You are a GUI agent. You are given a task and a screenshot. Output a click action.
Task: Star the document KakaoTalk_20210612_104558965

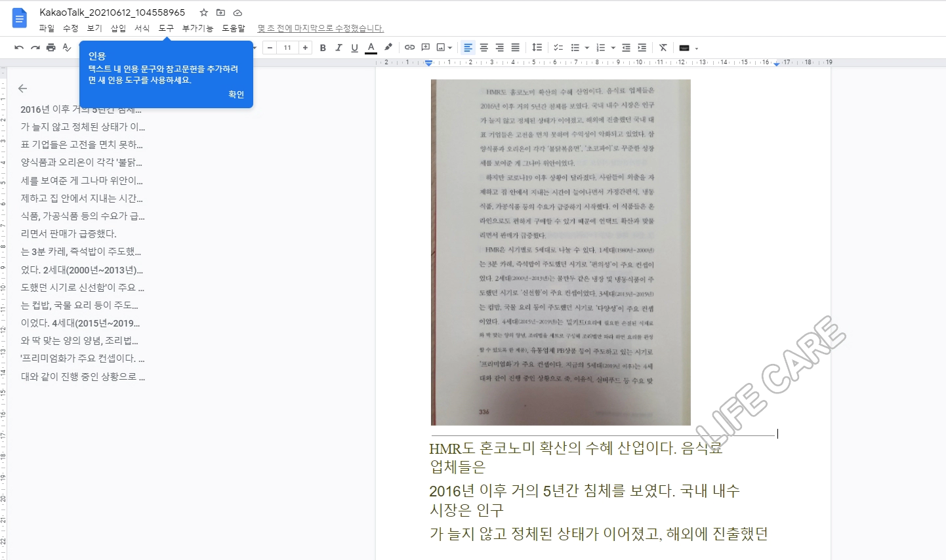(204, 12)
